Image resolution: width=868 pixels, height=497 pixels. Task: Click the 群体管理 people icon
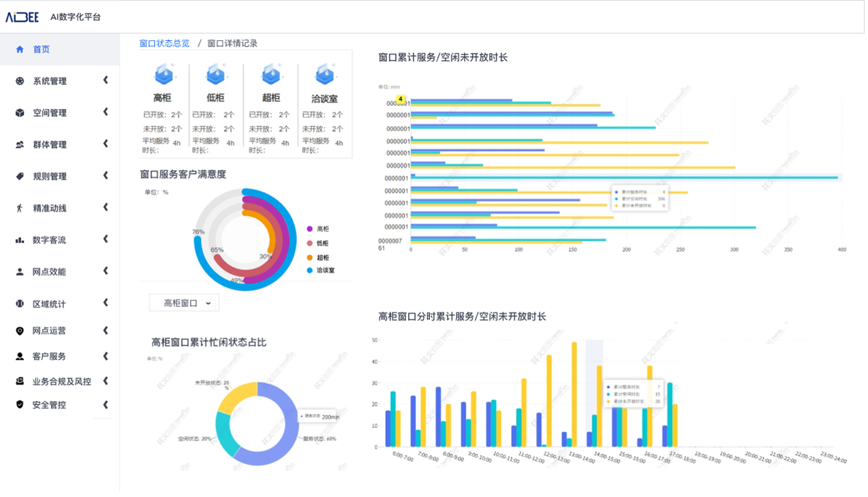[20, 145]
